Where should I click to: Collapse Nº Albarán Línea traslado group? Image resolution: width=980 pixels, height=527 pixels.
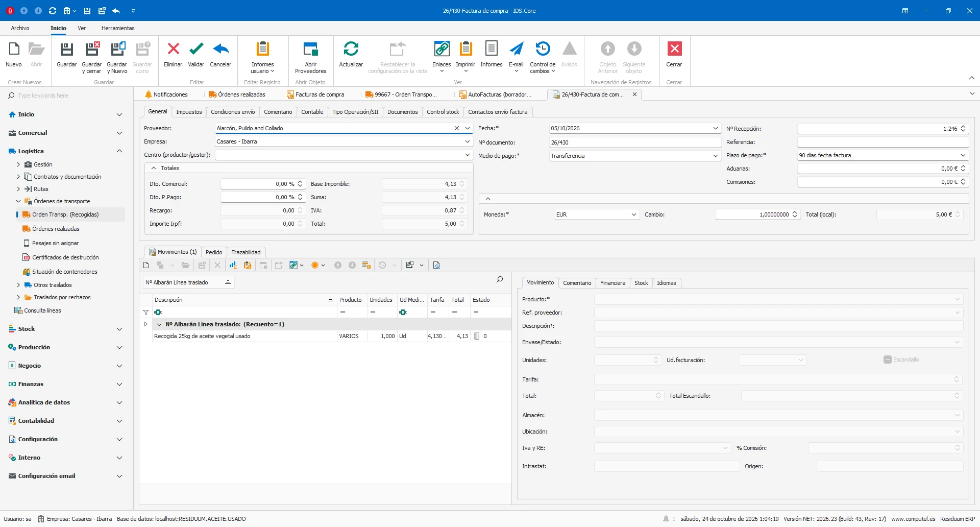pyautogui.click(x=159, y=324)
